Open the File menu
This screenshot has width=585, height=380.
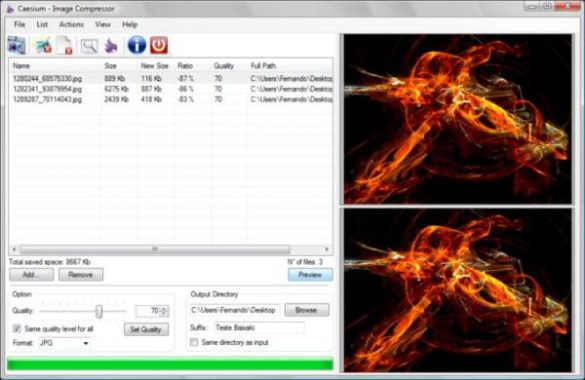(x=20, y=25)
